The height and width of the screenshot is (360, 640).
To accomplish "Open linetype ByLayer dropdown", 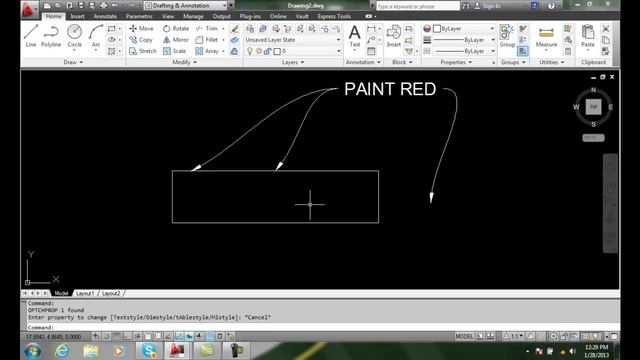I will tap(464, 51).
